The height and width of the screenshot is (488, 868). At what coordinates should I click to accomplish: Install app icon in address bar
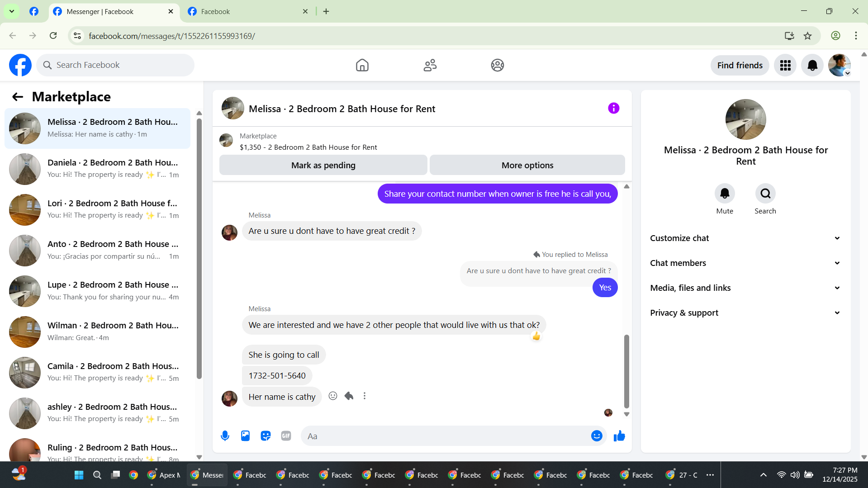[789, 36]
